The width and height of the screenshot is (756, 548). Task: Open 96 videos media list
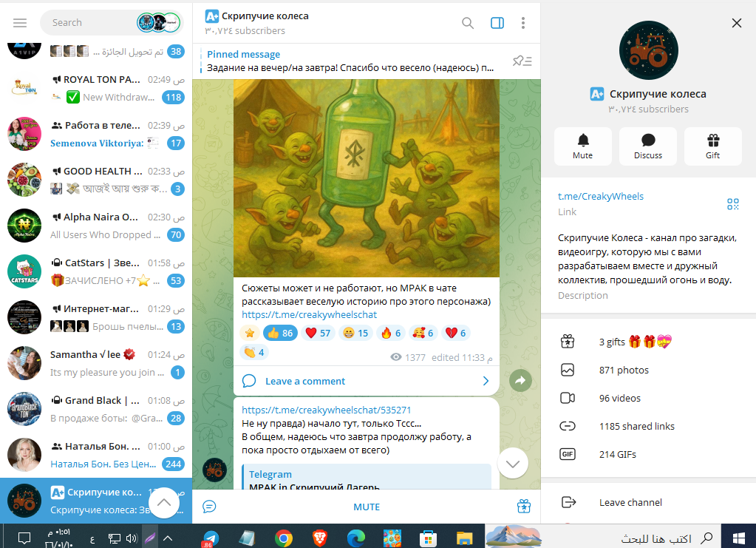pyautogui.click(x=649, y=398)
